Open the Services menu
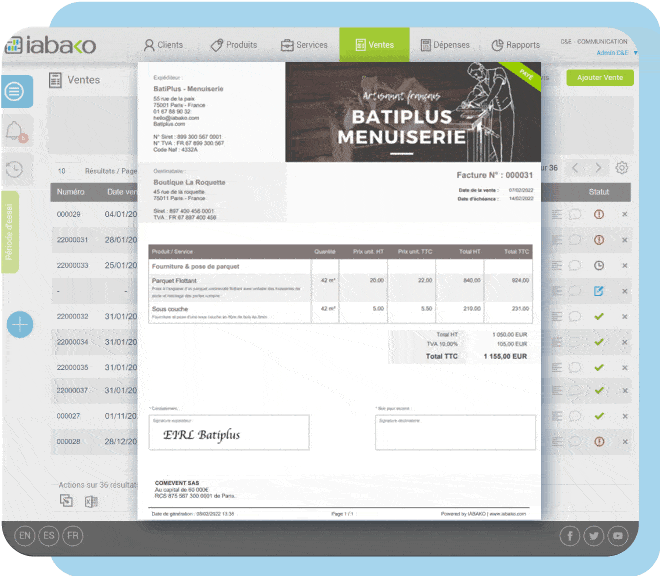 click(x=304, y=45)
